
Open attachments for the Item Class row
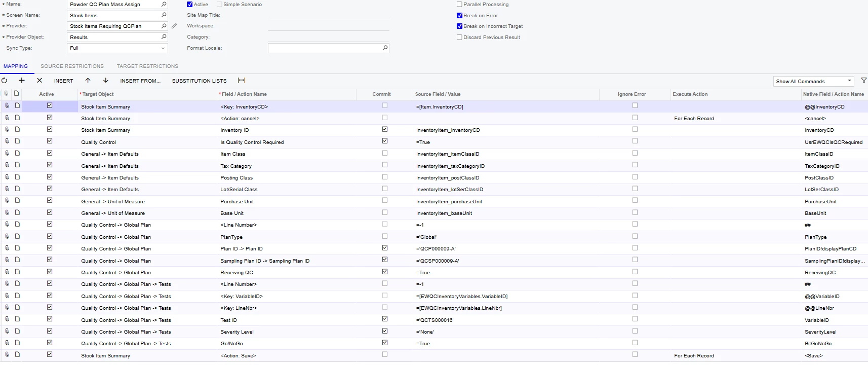(7, 153)
